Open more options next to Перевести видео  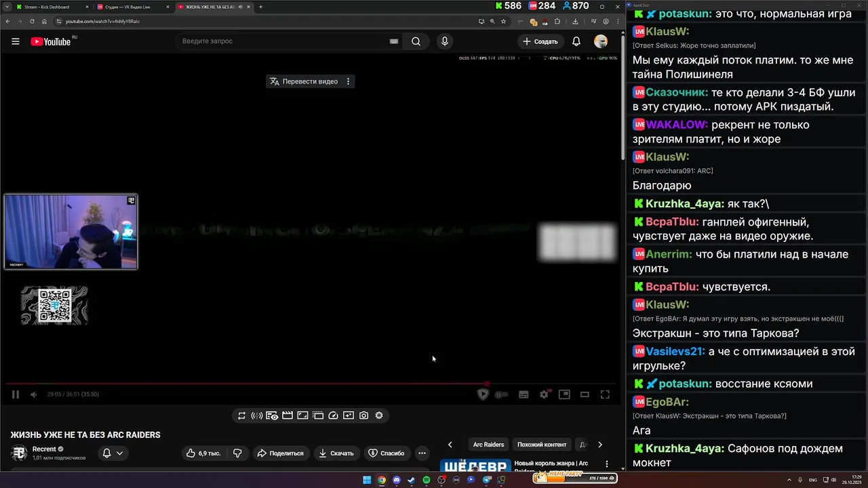[x=349, y=81]
